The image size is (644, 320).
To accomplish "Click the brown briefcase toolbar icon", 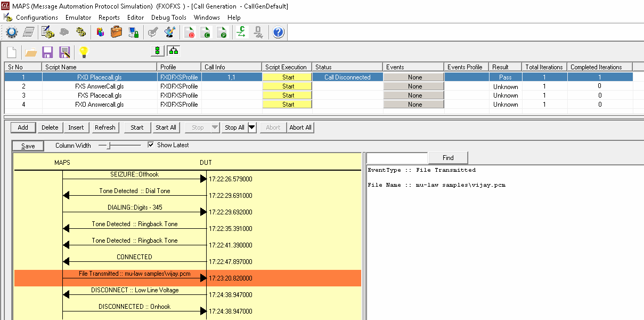I will (x=117, y=33).
